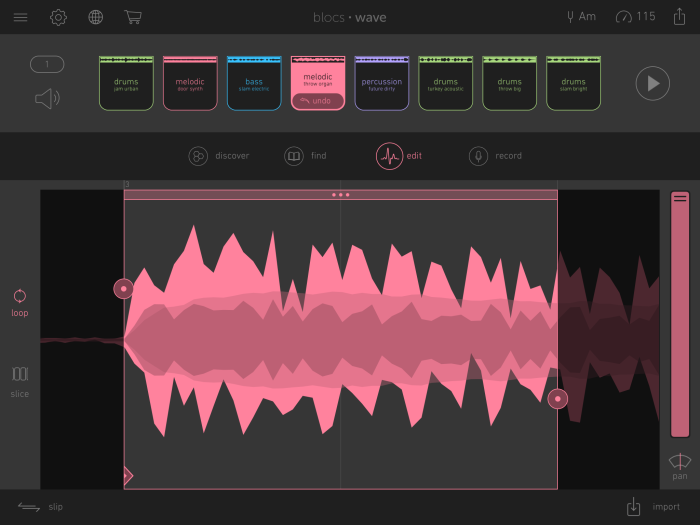
Task: Click the discover circles icon
Action: (x=198, y=156)
